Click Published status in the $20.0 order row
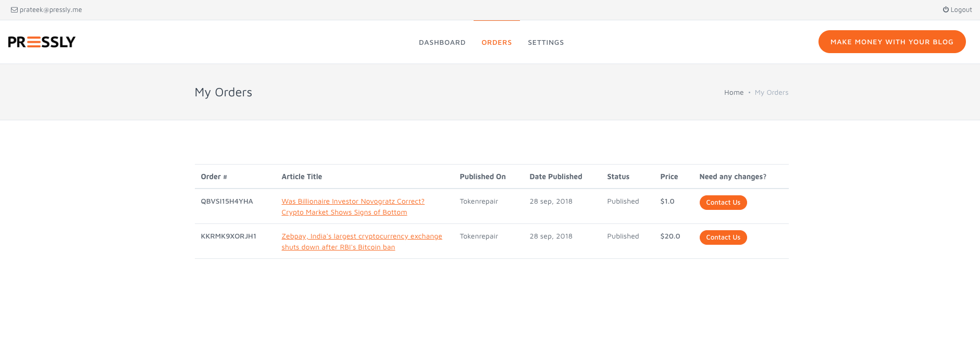This screenshot has width=980, height=363. 623,236
